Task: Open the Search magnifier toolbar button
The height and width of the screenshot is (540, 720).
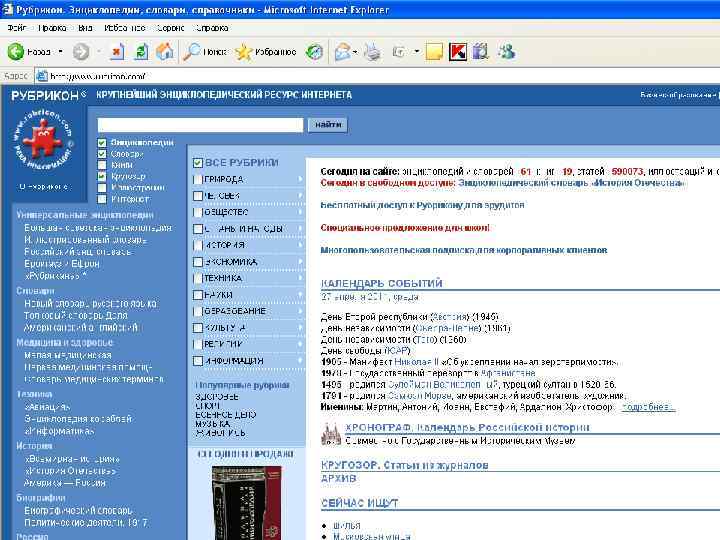Action: tap(205, 51)
